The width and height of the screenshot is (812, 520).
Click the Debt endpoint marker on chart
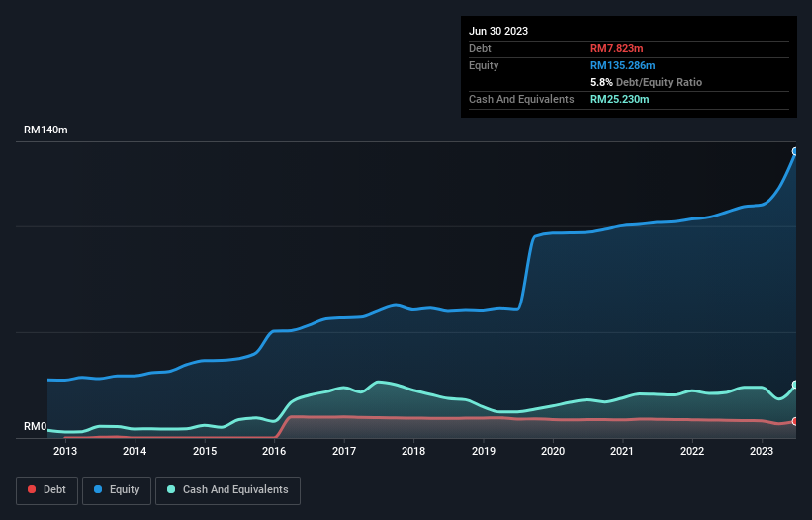tap(795, 422)
